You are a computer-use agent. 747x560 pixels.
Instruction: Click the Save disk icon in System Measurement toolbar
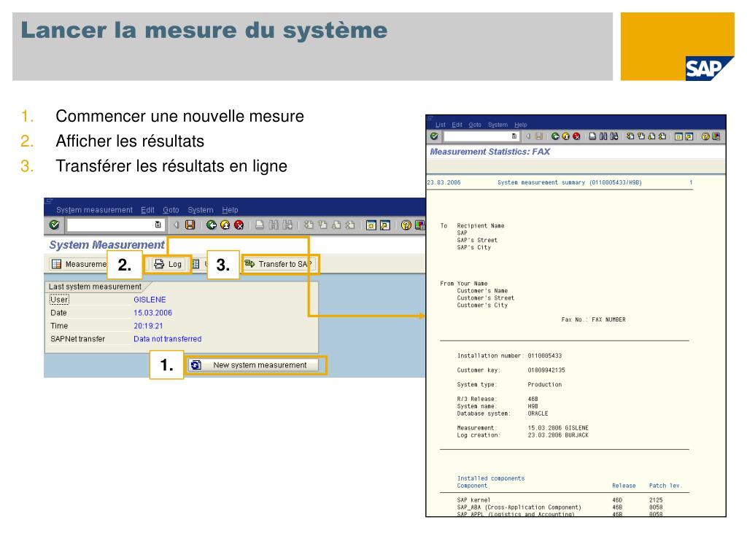tap(190, 225)
